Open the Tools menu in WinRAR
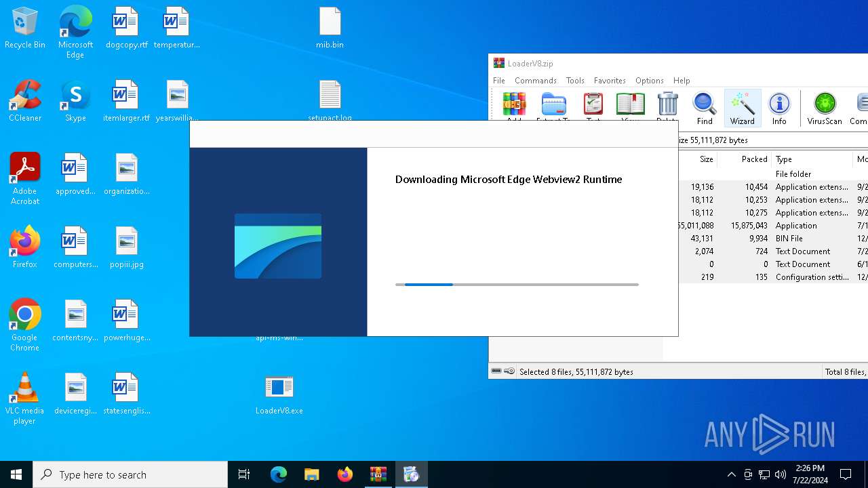 tap(575, 80)
